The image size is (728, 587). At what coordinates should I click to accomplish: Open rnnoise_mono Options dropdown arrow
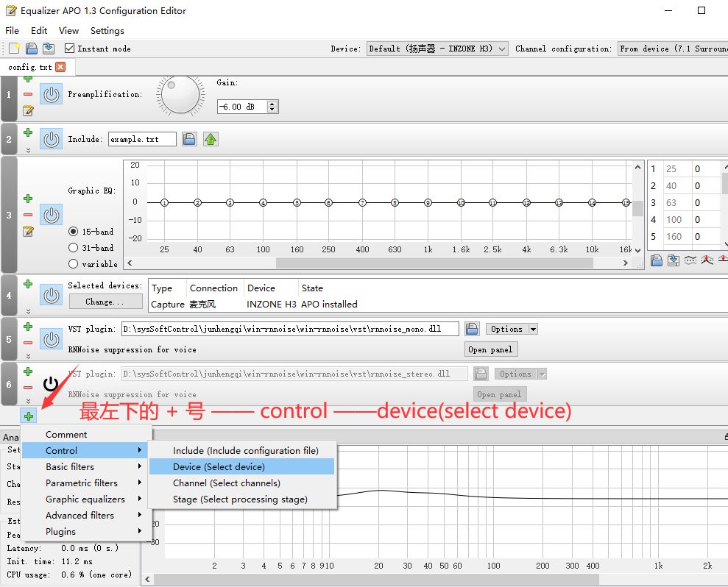(533, 329)
